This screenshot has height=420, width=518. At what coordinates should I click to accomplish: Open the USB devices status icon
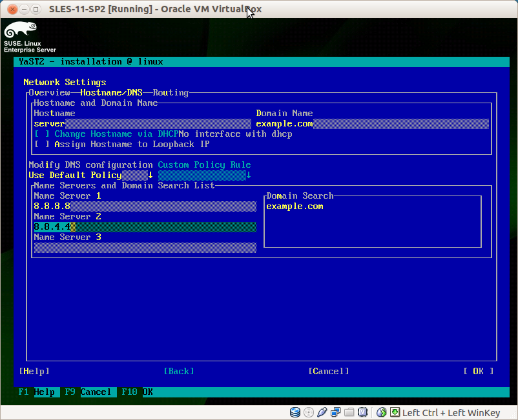coord(322,412)
